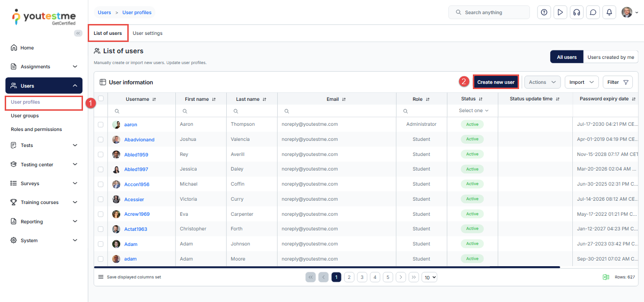Click the horizontal scrollbar under the table
Viewport: 644px width, 302px height.
pos(330,267)
